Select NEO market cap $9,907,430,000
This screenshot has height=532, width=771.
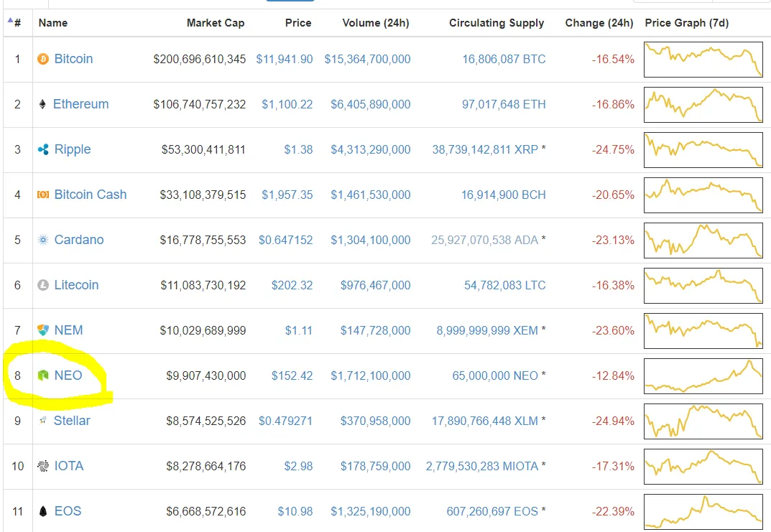pos(206,375)
